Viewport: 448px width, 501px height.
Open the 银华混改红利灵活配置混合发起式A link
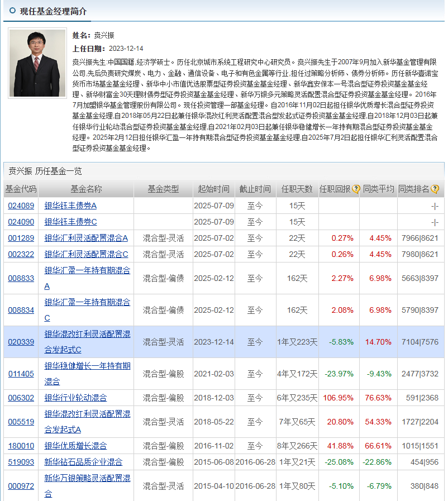point(87,422)
